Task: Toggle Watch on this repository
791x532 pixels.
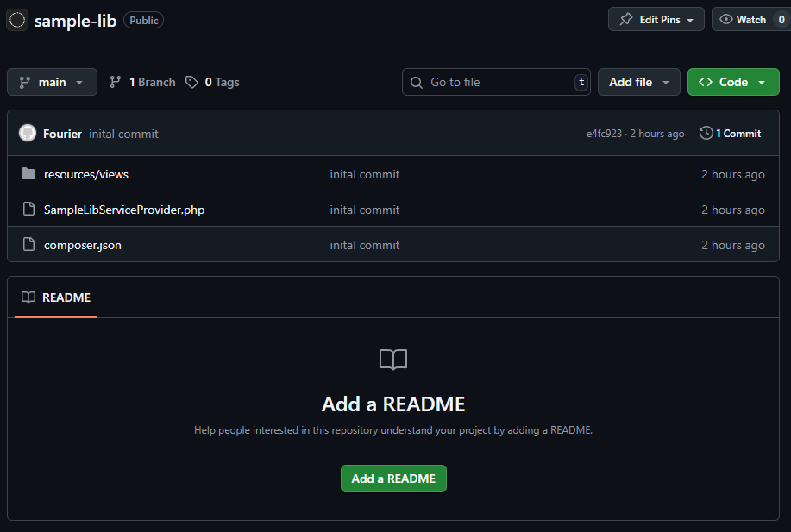Action: point(743,19)
